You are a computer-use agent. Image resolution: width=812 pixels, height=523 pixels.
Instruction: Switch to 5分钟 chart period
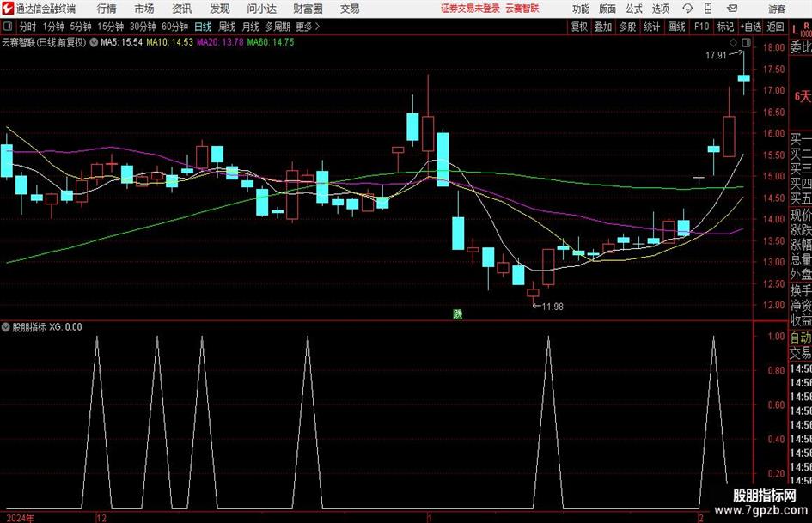81,27
